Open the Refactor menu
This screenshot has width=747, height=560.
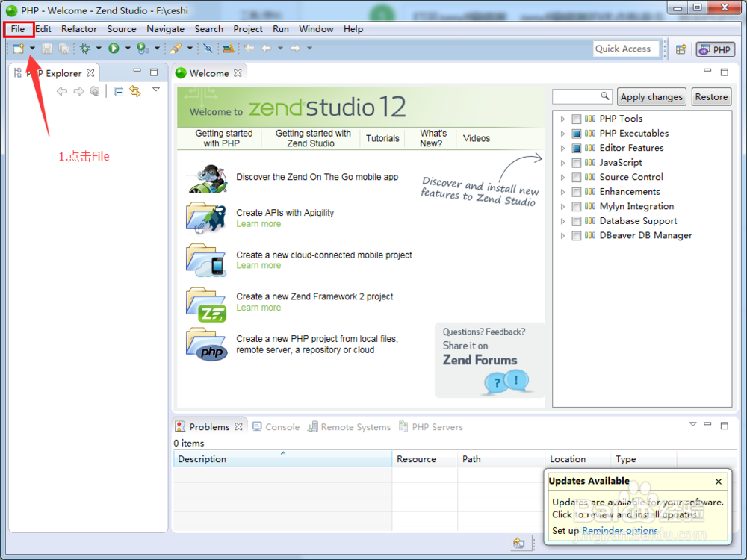79,29
